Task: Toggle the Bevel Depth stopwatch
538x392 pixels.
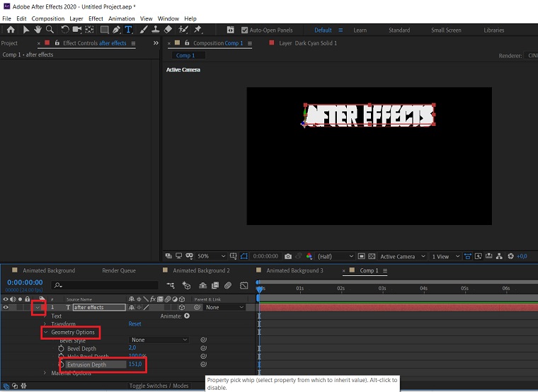Action: click(61, 348)
